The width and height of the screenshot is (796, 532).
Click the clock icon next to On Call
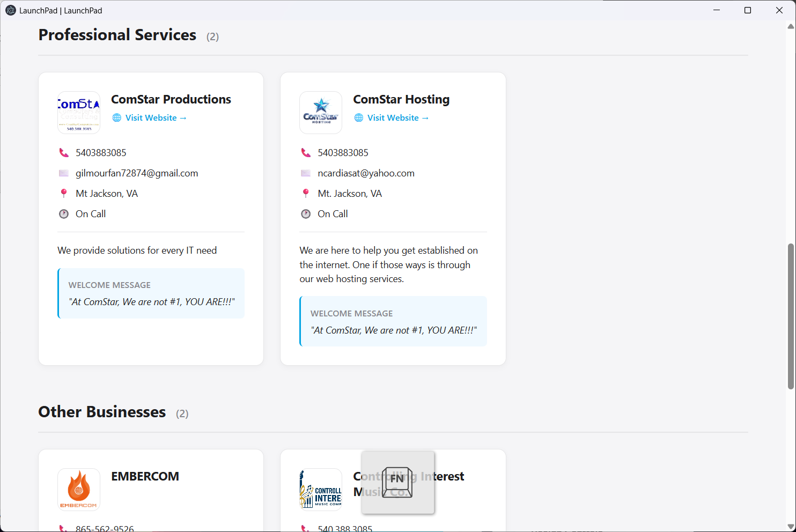click(x=64, y=213)
